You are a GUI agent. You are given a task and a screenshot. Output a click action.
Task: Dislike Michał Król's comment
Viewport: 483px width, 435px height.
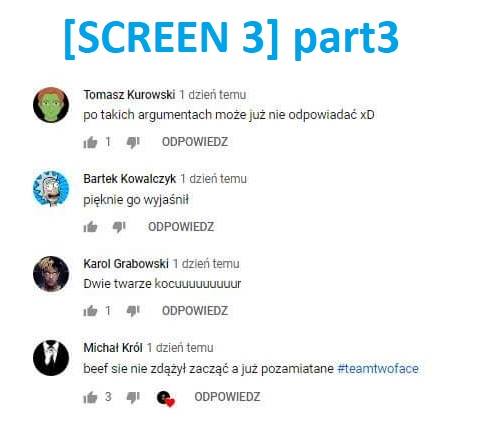coord(133,397)
